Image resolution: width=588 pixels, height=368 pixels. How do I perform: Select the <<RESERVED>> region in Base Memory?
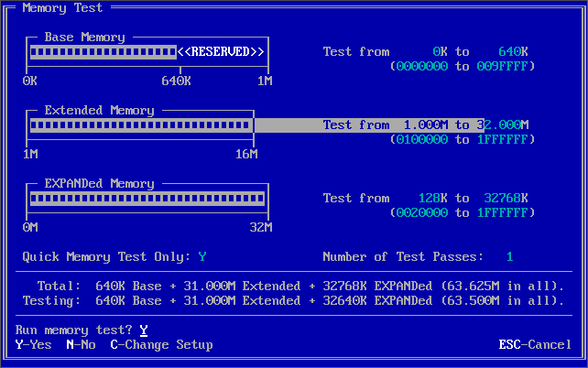tap(221, 52)
